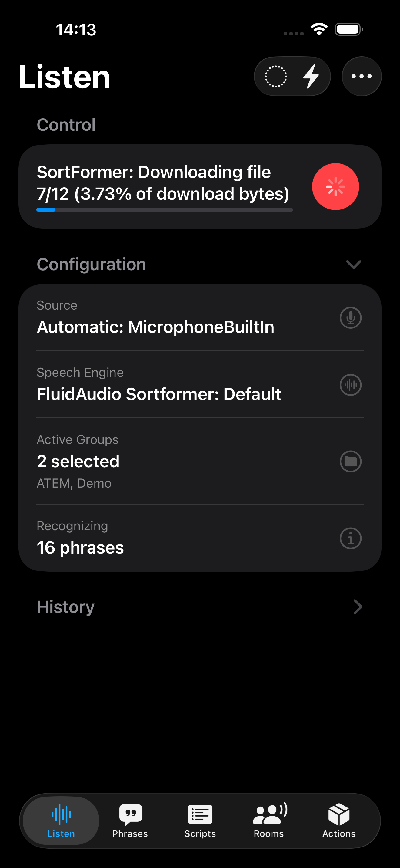The height and width of the screenshot is (868, 400).
Task: Tap the info icon beside Recognizing
Action: tap(350, 538)
